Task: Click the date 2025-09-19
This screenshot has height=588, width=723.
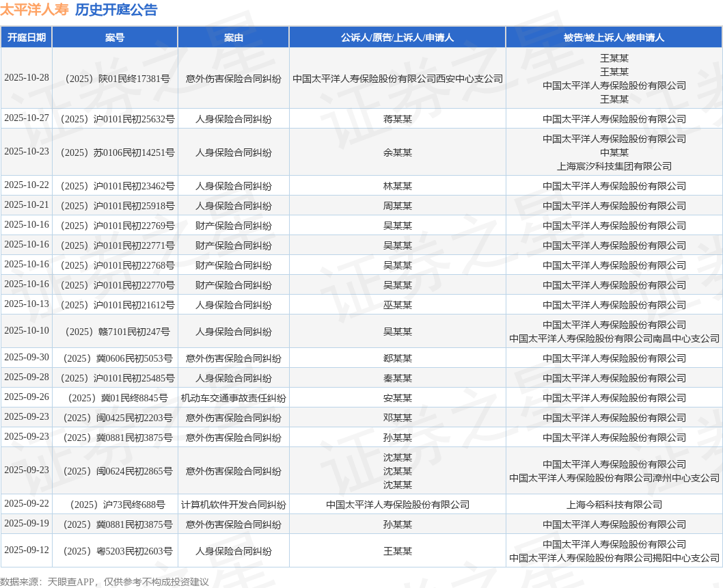Action: [x=27, y=524]
